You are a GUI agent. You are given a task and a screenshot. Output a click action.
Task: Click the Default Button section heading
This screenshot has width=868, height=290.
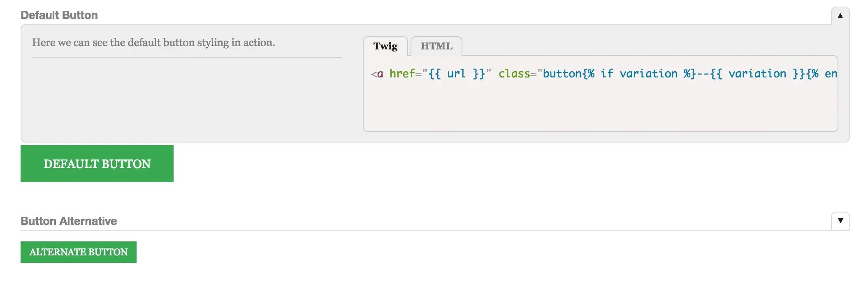click(x=59, y=15)
